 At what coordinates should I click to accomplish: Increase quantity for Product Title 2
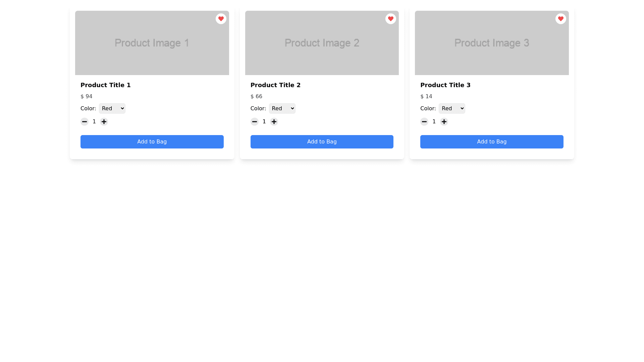274,122
